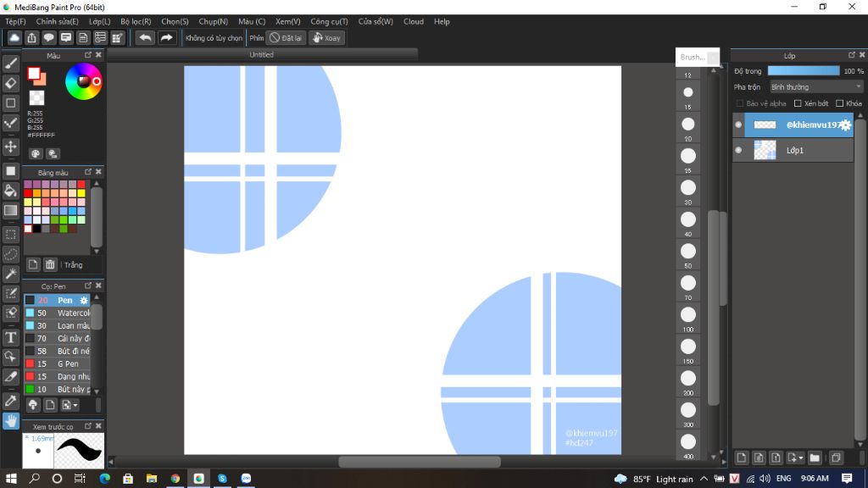Select the Divide tool

10,376
